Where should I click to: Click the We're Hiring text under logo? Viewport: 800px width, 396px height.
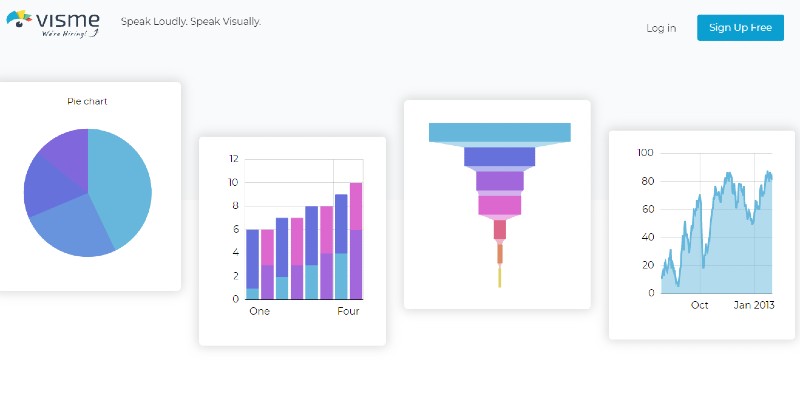(69, 34)
